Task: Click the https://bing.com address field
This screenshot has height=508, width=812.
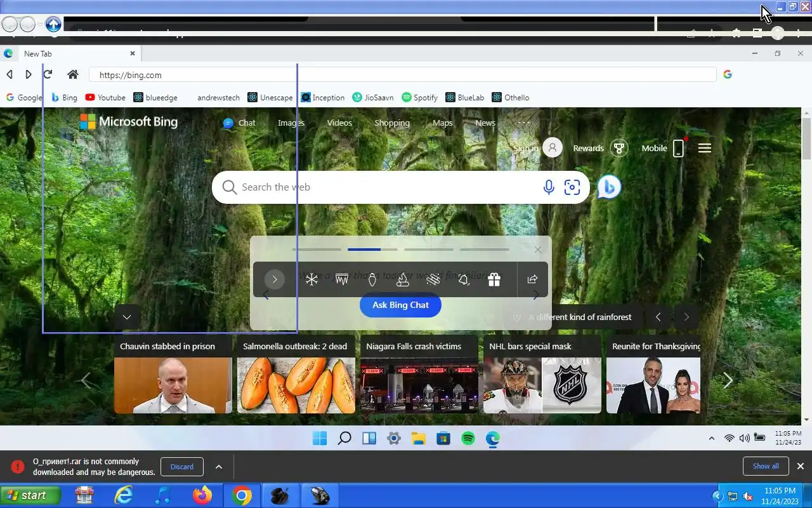Action: point(402,75)
